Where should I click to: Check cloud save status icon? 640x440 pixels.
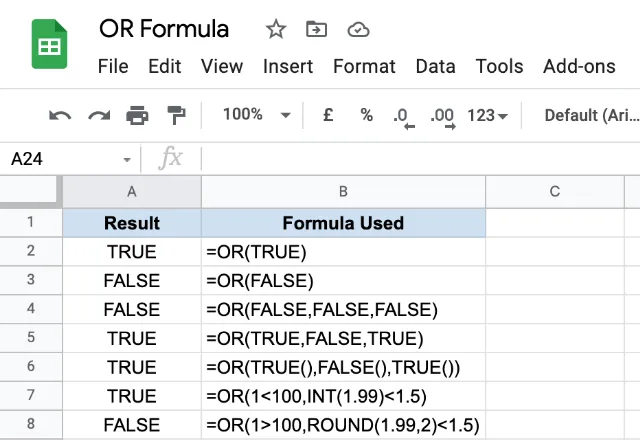point(358,30)
